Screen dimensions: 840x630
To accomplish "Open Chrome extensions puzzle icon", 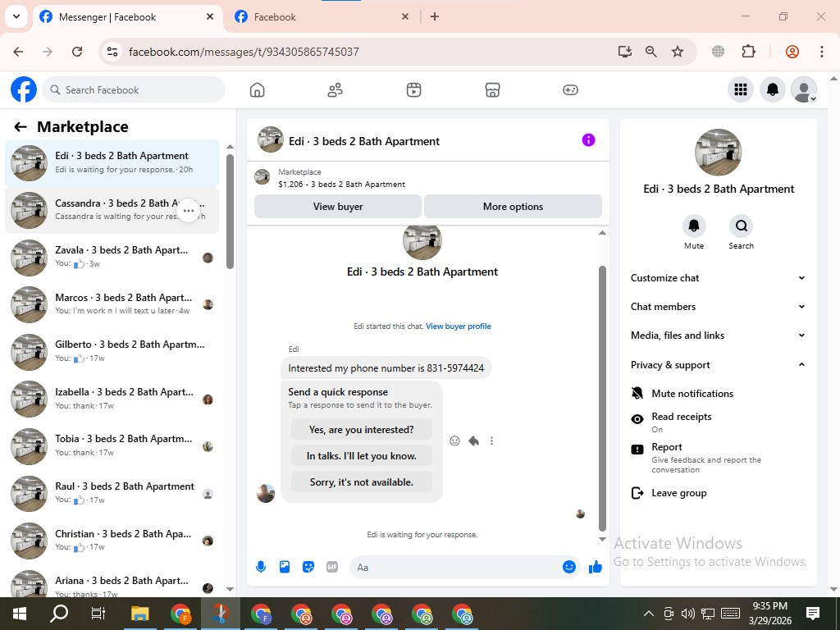I will [748, 52].
